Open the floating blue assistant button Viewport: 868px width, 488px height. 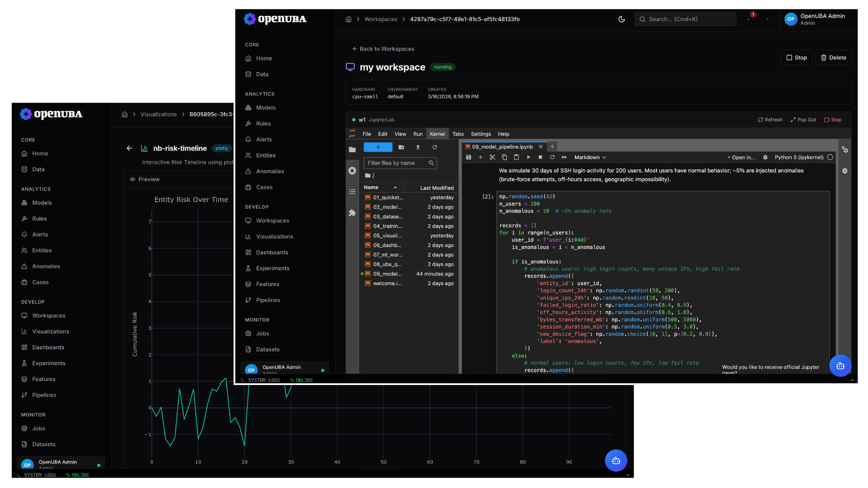coord(840,366)
